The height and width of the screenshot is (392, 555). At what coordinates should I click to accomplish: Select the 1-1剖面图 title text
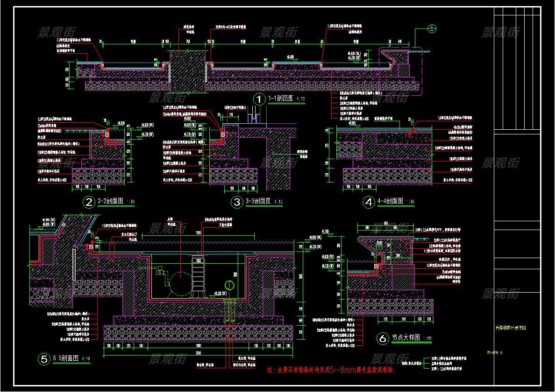(280, 98)
